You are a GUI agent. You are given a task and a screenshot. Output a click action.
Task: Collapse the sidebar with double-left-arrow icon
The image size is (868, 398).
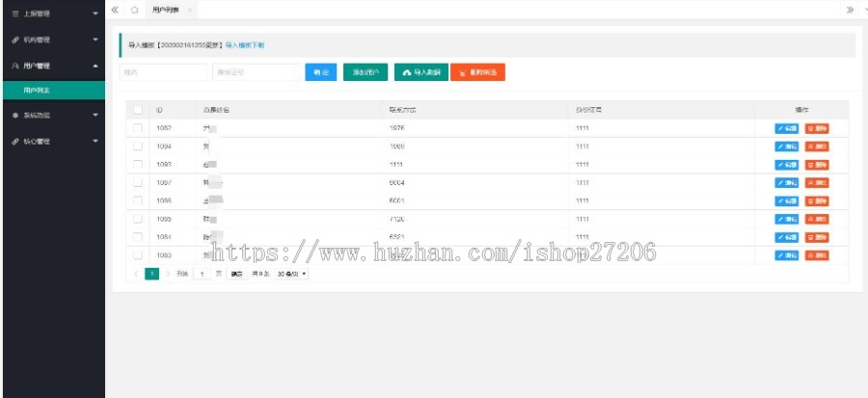pos(115,10)
